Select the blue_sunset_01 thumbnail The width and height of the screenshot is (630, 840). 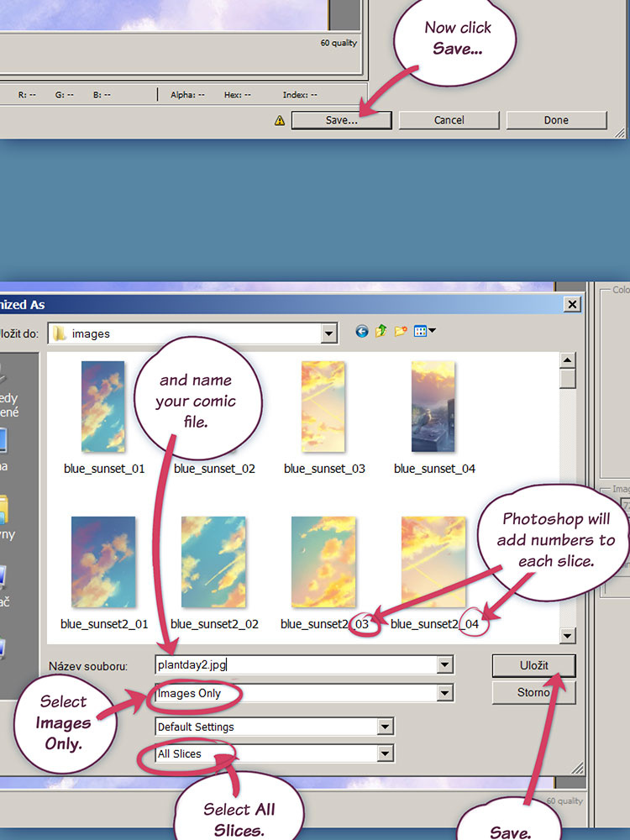(x=103, y=407)
